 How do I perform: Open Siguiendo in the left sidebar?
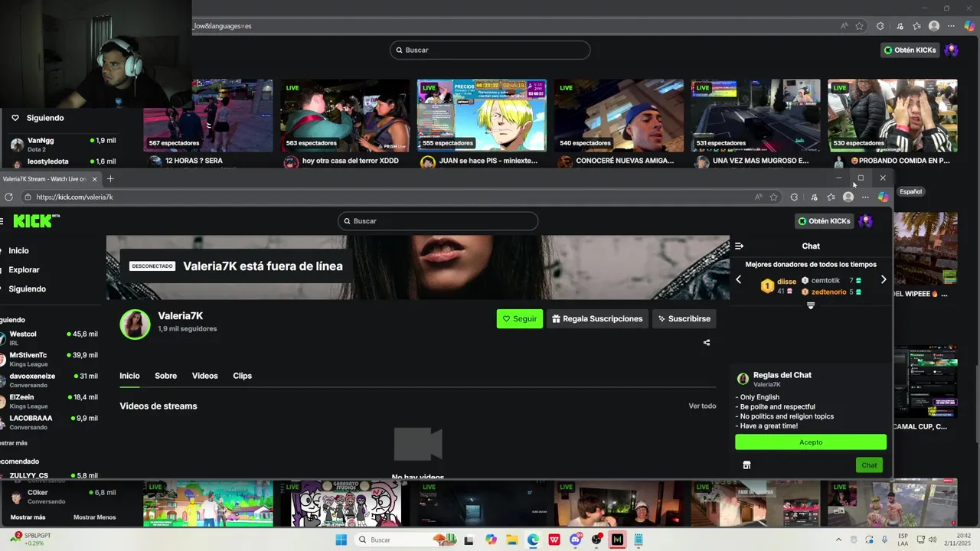(27, 289)
